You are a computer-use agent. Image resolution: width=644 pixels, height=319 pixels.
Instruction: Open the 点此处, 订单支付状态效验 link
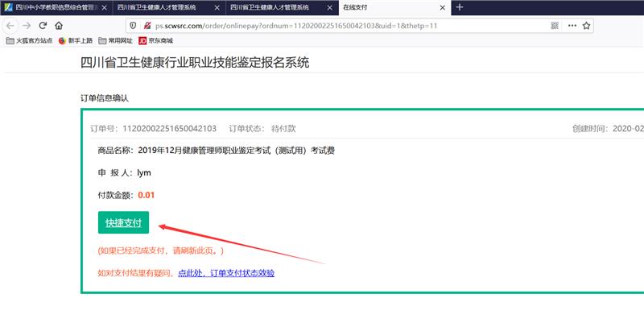(x=226, y=273)
